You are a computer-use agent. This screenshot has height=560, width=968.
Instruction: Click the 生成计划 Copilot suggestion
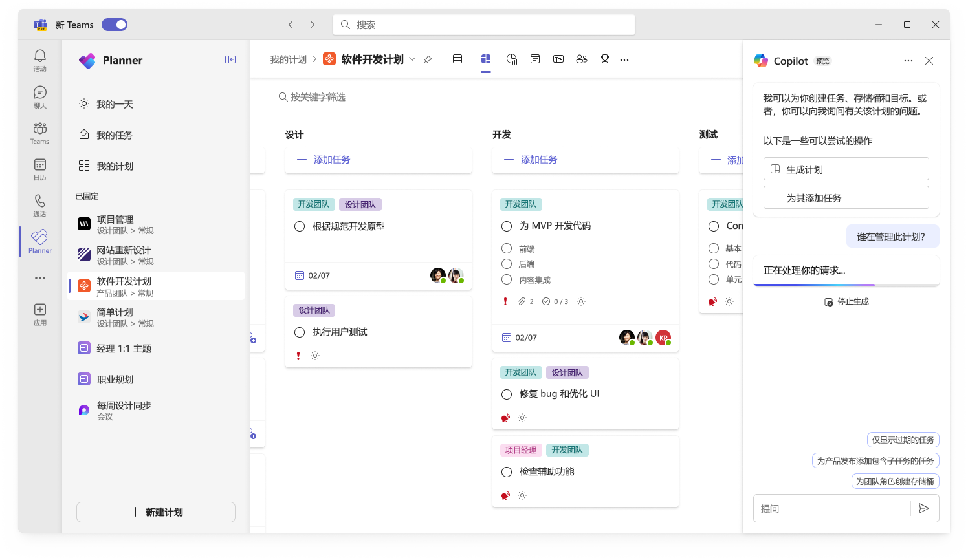(x=846, y=169)
